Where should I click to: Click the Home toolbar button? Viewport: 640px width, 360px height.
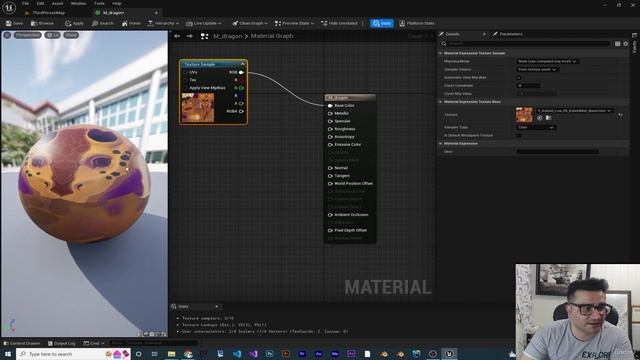pyautogui.click(x=131, y=23)
